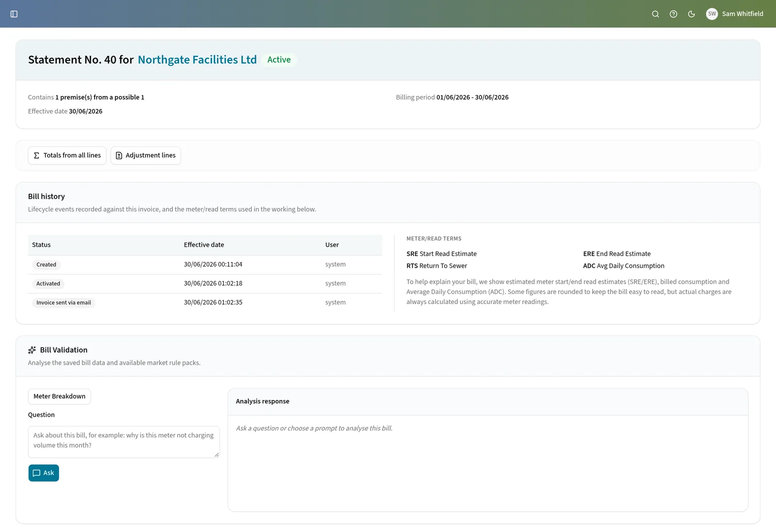Click the SW user avatar
The width and height of the screenshot is (776, 532).
click(x=711, y=14)
